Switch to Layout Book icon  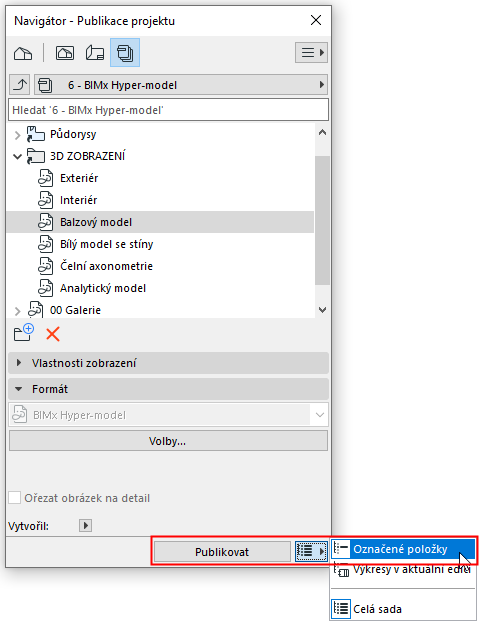95,53
